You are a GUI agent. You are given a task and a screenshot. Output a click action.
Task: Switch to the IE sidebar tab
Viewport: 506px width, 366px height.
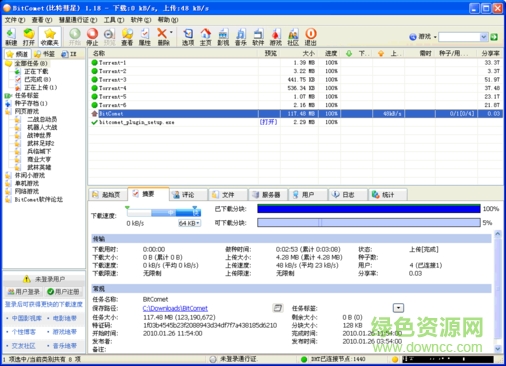coord(69,54)
